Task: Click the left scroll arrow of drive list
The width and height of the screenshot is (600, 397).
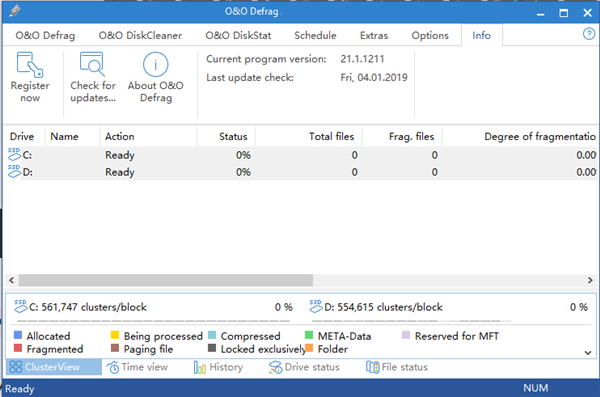Action: point(11,280)
